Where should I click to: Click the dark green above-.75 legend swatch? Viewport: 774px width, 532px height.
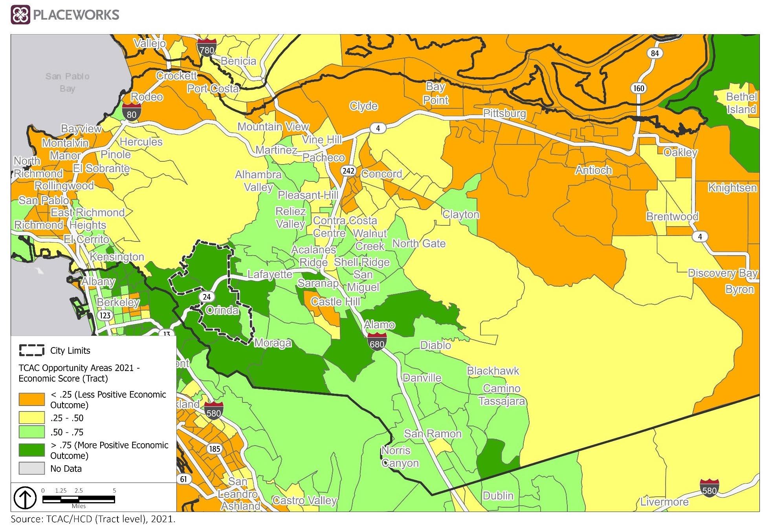(x=31, y=450)
